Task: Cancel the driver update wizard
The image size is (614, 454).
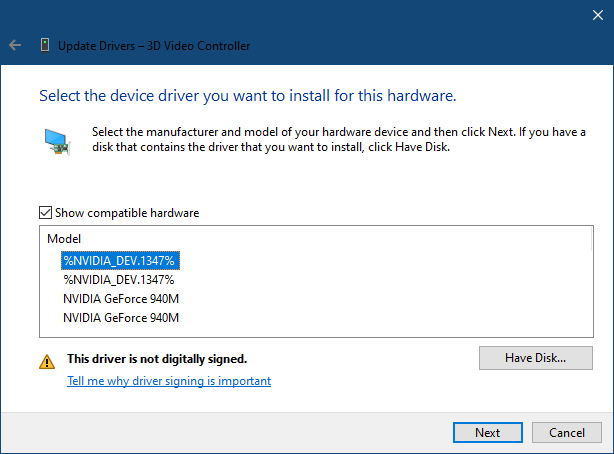Action: pyautogui.click(x=567, y=432)
